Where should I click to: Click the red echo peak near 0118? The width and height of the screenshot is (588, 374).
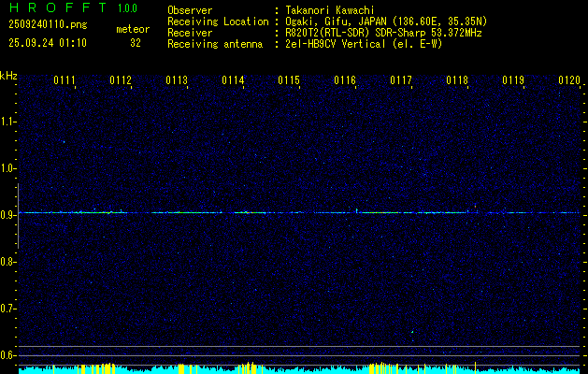475,206
